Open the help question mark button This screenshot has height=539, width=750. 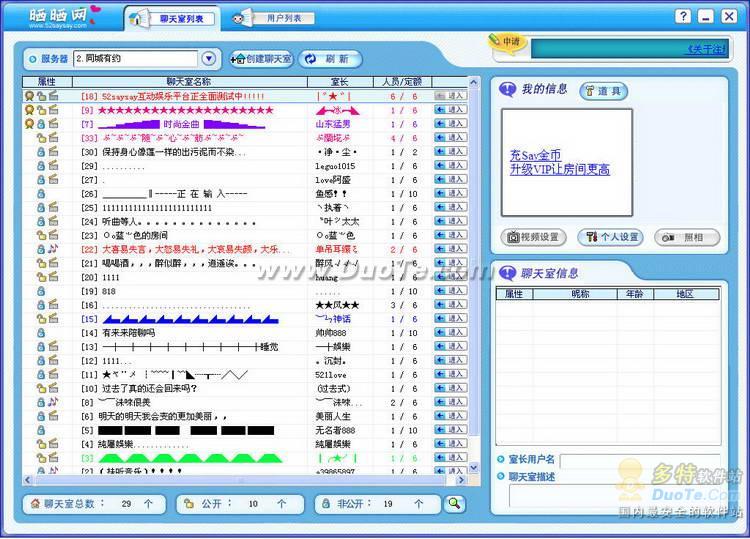(x=682, y=17)
